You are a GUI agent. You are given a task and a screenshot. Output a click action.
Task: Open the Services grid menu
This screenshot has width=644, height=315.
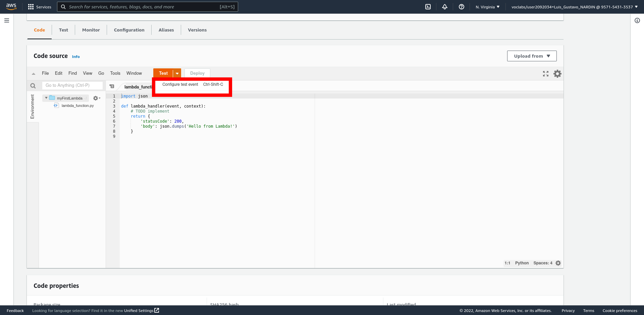coord(40,7)
